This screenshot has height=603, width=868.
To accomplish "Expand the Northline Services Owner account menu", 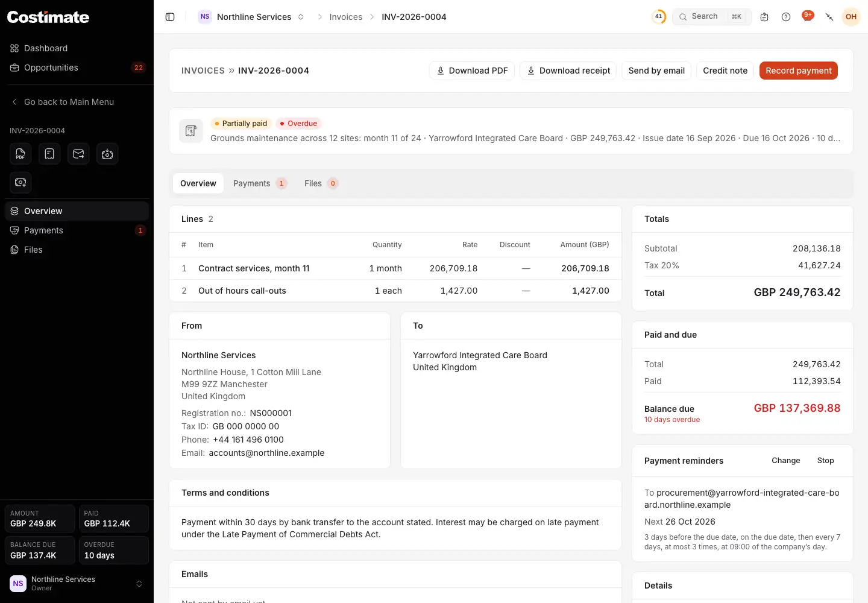I will pyautogui.click(x=77, y=583).
